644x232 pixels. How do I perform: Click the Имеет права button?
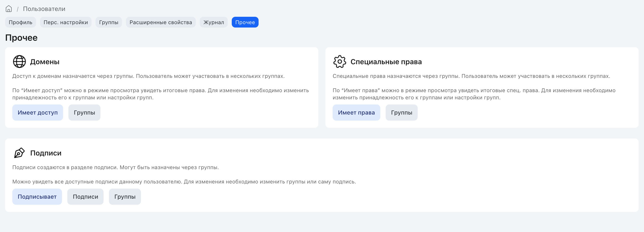356,113
